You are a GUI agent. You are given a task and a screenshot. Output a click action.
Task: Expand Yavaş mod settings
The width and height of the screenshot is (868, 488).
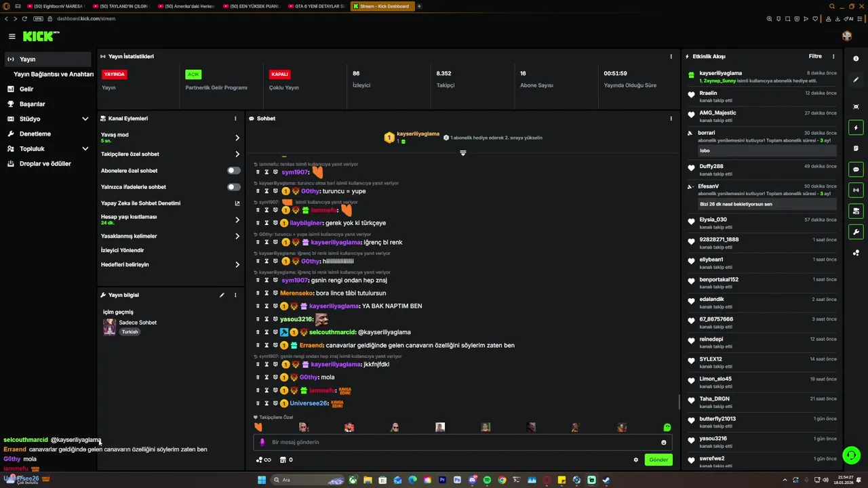coord(237,138)
